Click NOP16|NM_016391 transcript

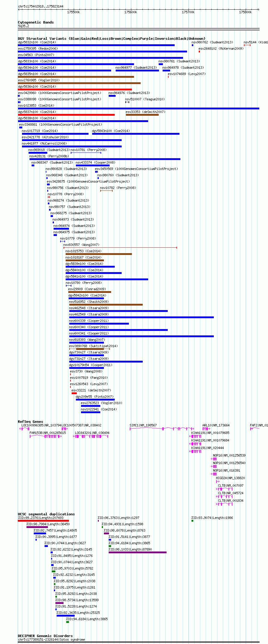point(214,474)
